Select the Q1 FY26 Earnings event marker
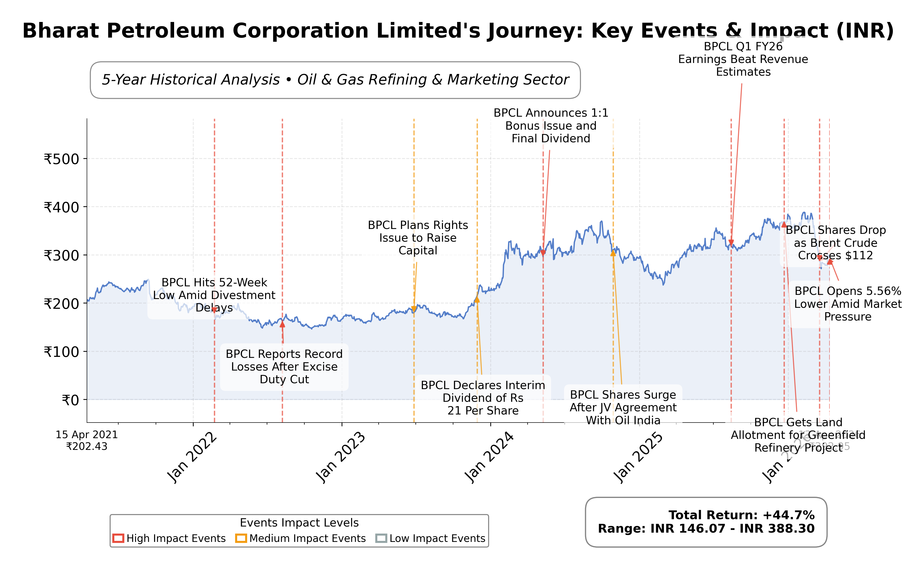 click(x=731, y=243)
